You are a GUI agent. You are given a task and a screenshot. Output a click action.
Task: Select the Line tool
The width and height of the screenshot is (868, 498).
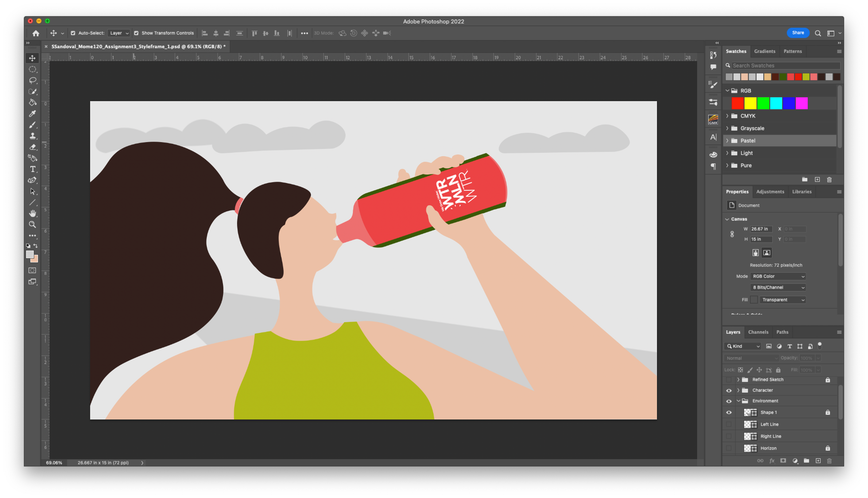tap(33, 203)
